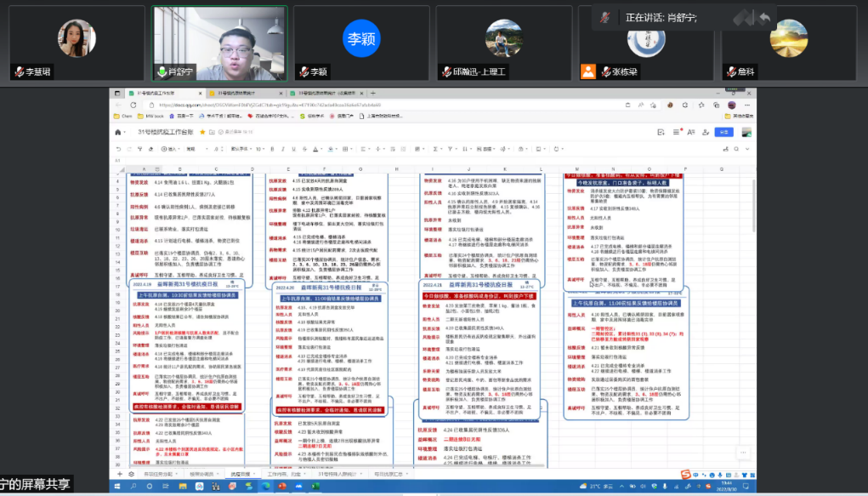Switch to third browser tab with green icon
This screenshot has width=868, height=496.
click(x=326, y=93)
